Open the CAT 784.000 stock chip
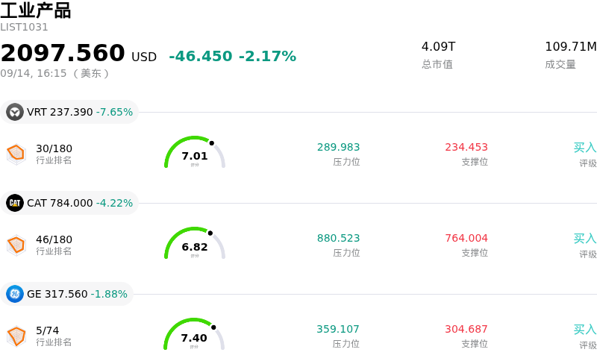Image resolution: width=597 pixels, height=364 pixels. click(69, 203)
